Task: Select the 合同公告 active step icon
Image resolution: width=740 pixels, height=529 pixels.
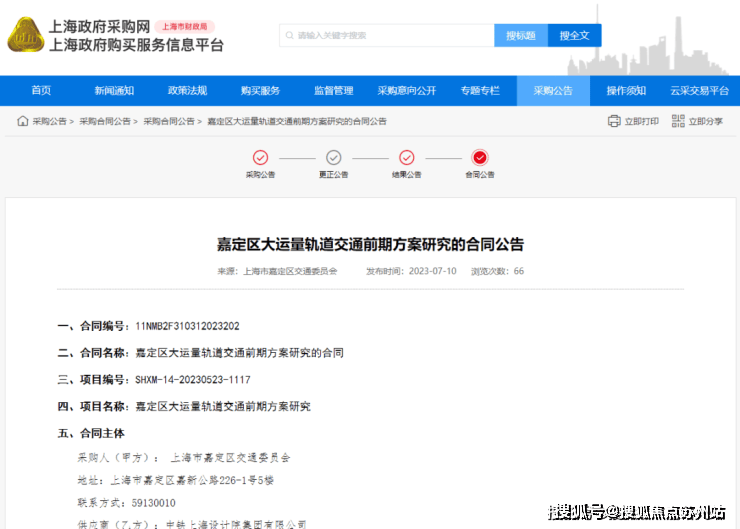Action: (480, 157)
